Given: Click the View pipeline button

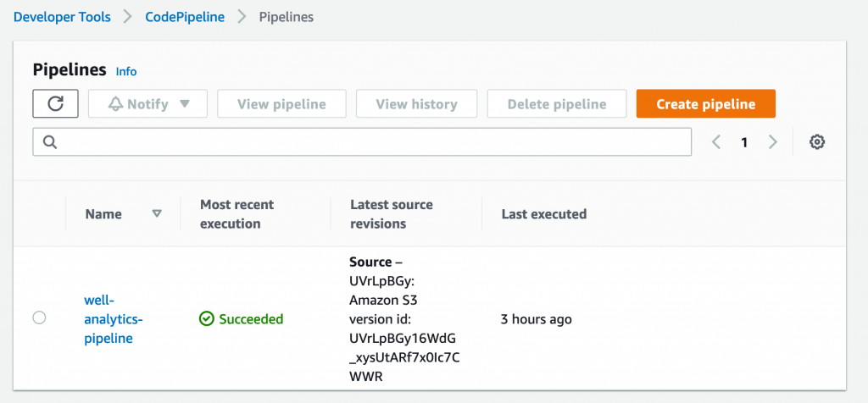Looking at the screenshot, I should pyautogui.click(x=281, y=104).
